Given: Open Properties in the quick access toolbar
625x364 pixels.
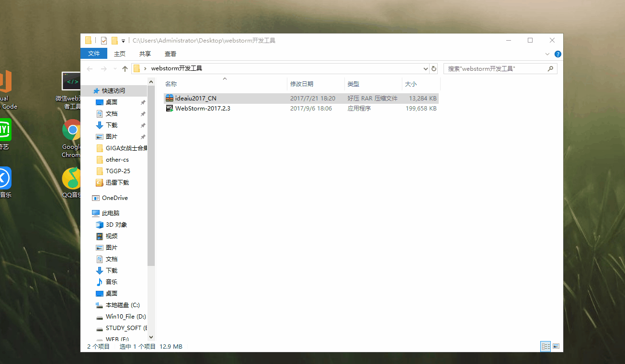Looking at the screenshot, I should (104, 41).
